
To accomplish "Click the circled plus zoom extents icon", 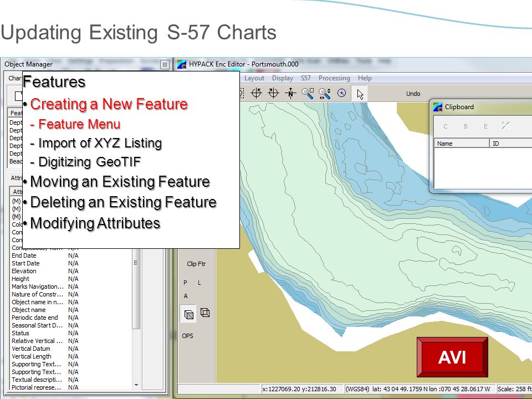I will [342, 93].
